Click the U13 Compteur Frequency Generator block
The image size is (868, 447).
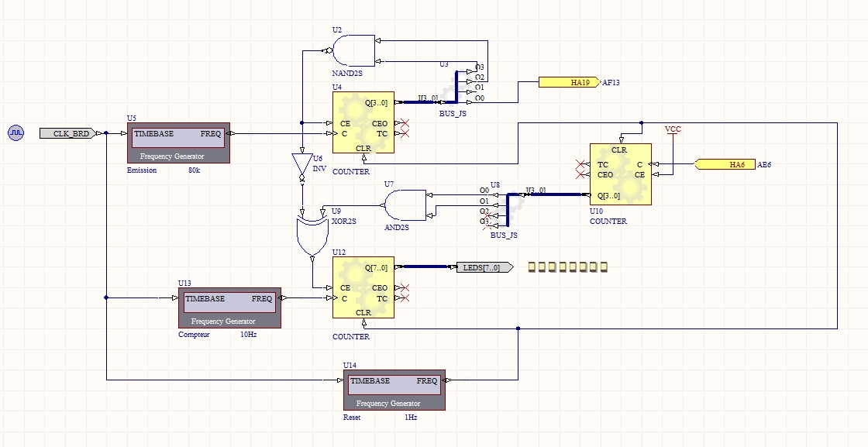[x=229, y=308]
